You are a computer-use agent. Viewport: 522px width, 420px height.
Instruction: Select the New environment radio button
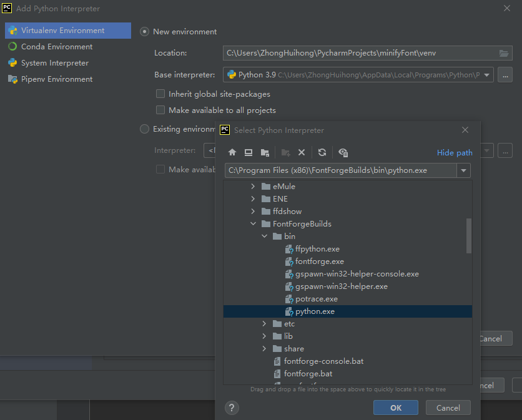(x=144, y=32)
